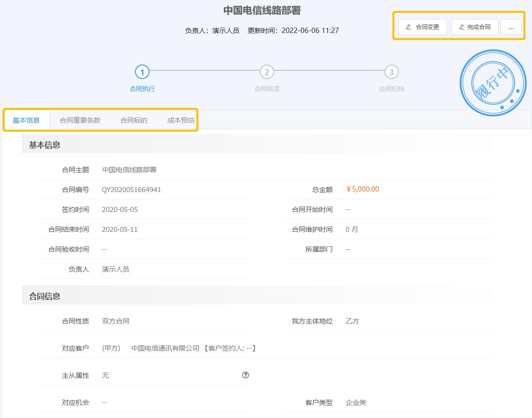Click the contract end date 2020-05-11
Image resolution: width=532 pixels, height=418 pixels.
pos(120,229)
